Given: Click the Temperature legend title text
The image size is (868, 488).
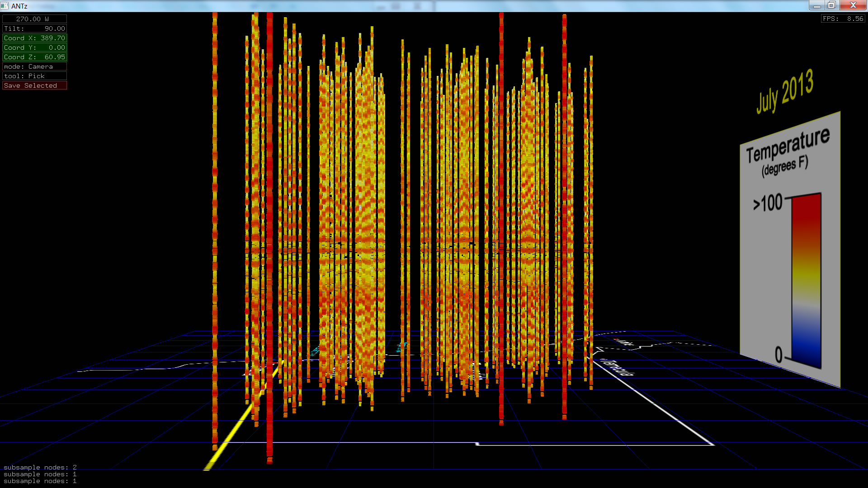Looking at the screenshot, I should point(788,145).
